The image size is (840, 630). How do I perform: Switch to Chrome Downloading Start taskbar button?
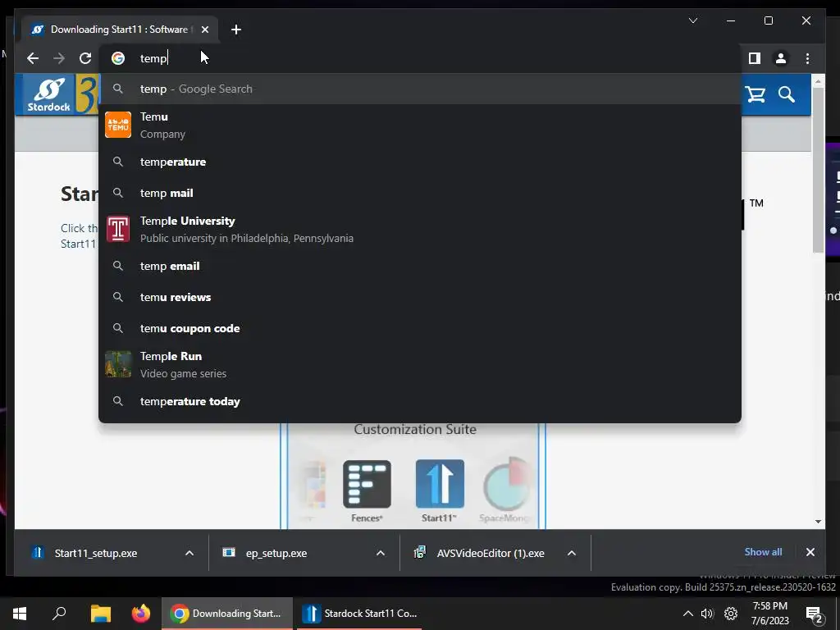(x=227, y=614)
